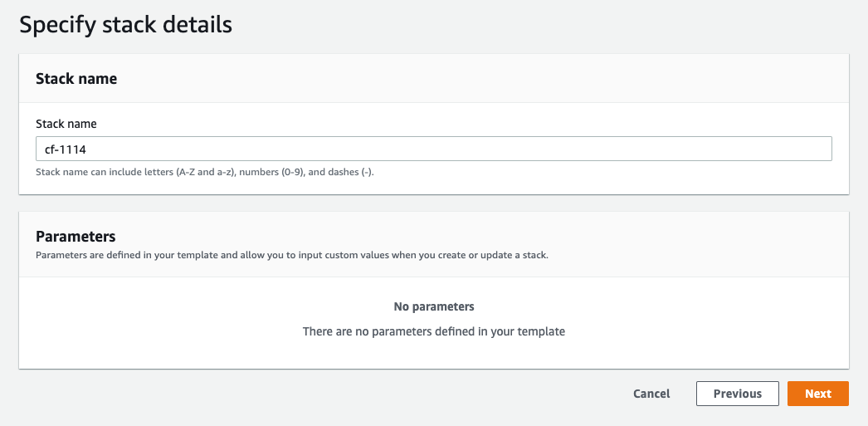Click the Specify stack details page title
Viewport: 868px width, 426px height.
click(x=125, y=26)
